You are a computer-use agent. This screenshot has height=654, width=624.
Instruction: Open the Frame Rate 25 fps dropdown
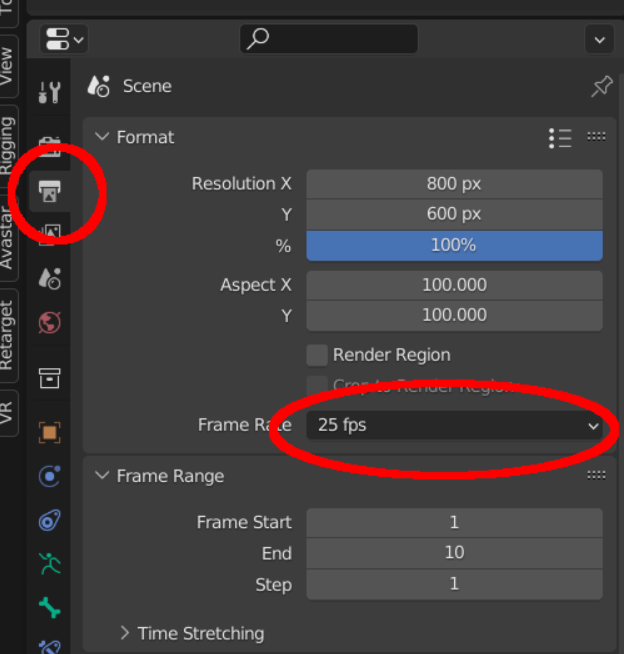pyautogui.click(x=454, y=425)
